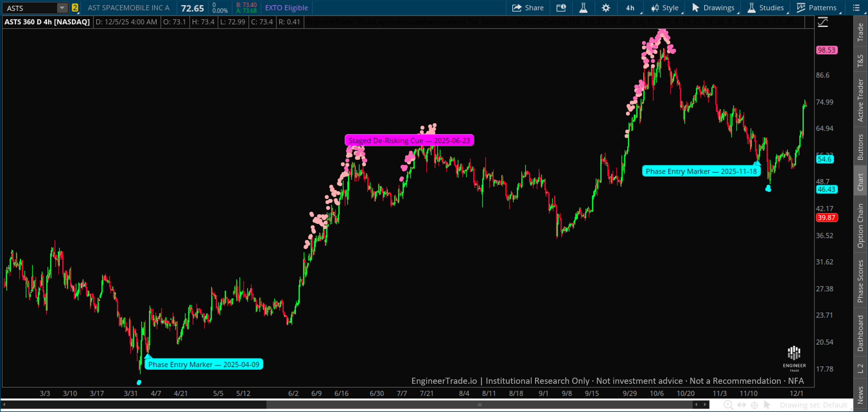Viewport: 868px width, 412px height.
Task: Open the chart settings gear icon
Action: pos(605,8)
